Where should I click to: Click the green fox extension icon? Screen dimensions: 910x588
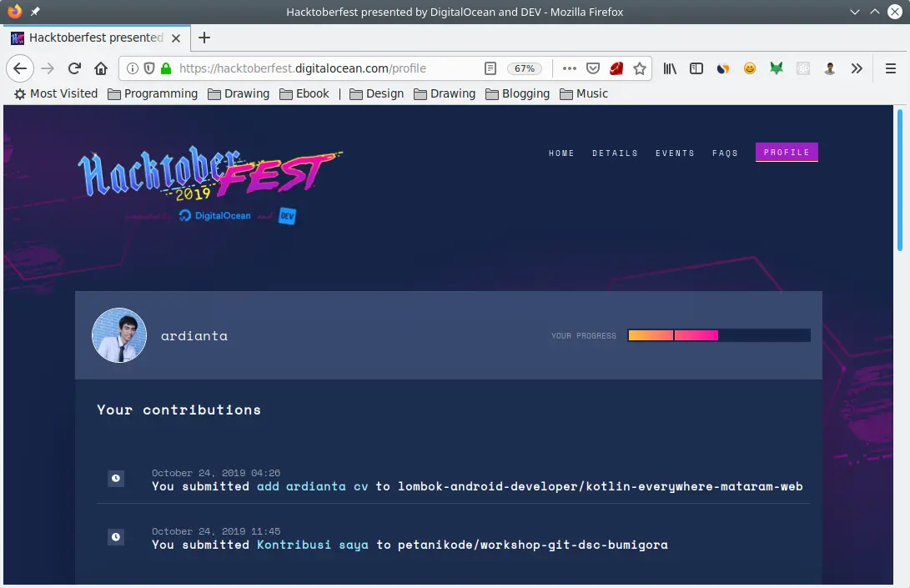coord(777,68)
